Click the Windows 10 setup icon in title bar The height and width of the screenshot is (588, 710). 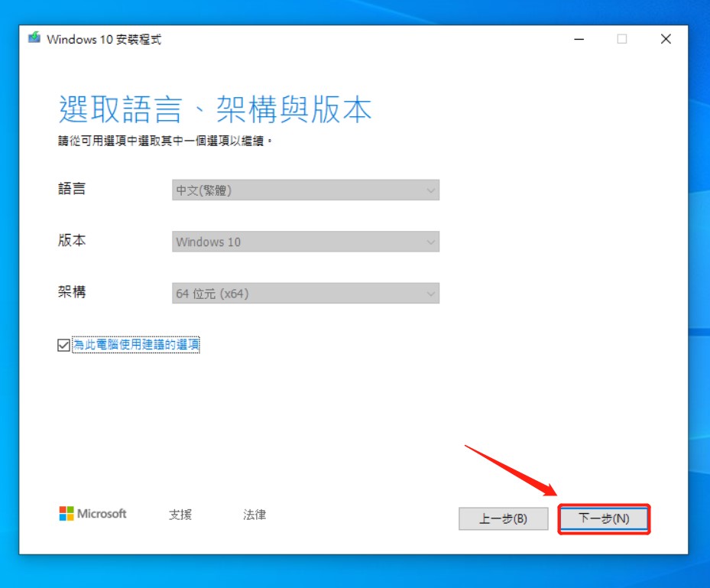click(x=34, y=39)
